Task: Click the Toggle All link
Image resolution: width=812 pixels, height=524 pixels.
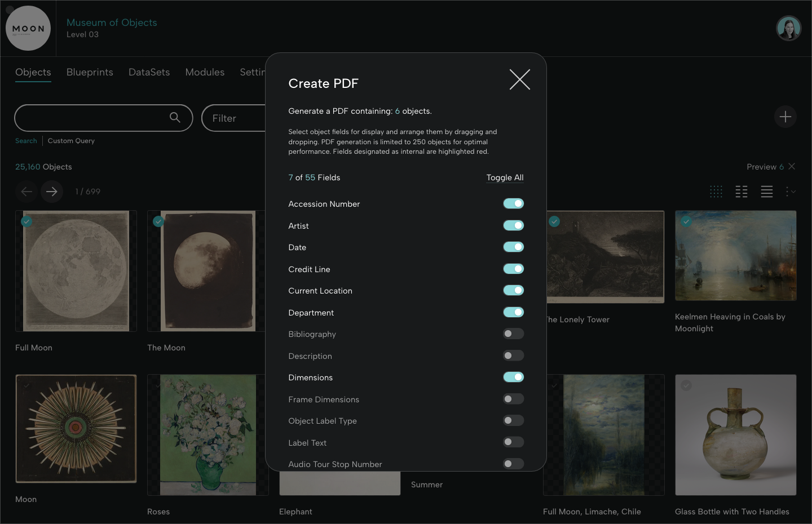Action: tap(505, 177)
